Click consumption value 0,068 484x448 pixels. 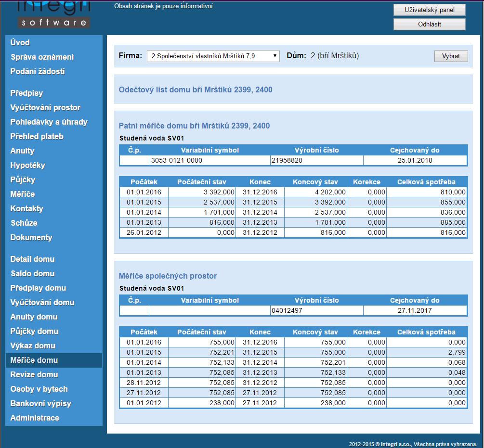click(x=457, y=363)
